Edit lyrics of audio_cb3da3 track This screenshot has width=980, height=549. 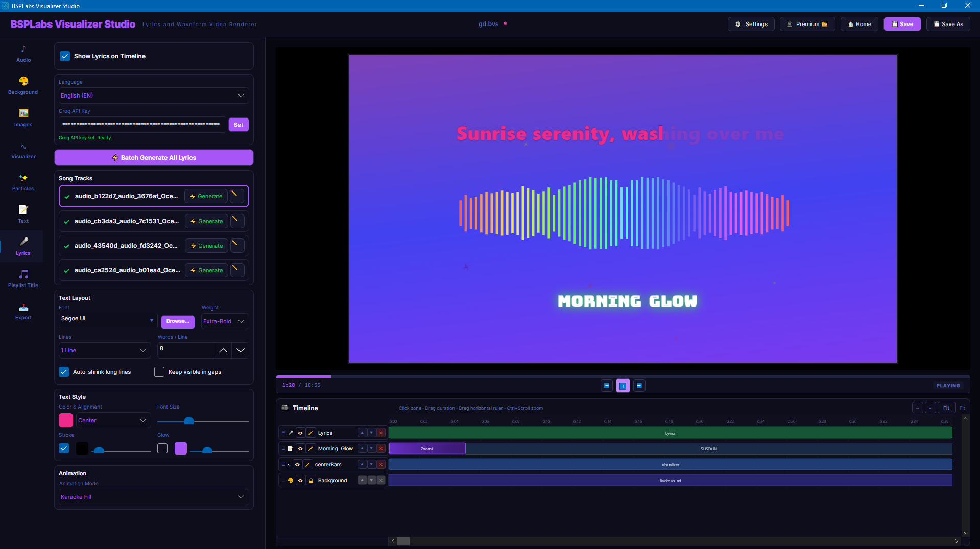click(x=237, y=221)
